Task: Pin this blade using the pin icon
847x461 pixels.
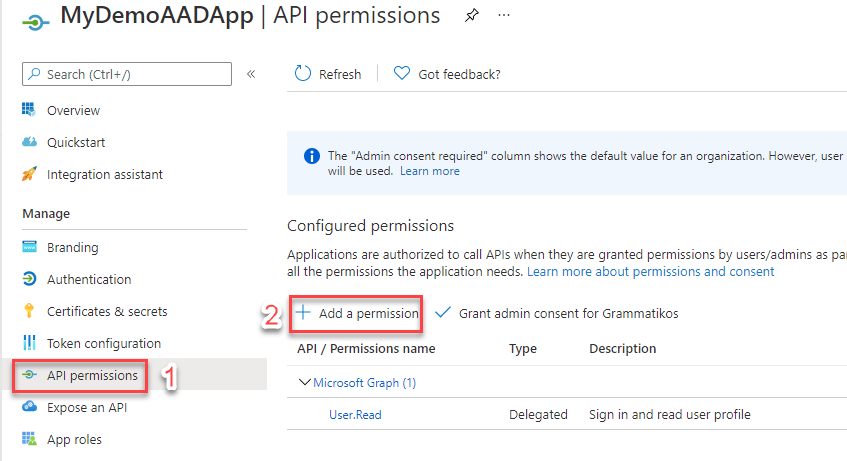Action: (472, 15)
